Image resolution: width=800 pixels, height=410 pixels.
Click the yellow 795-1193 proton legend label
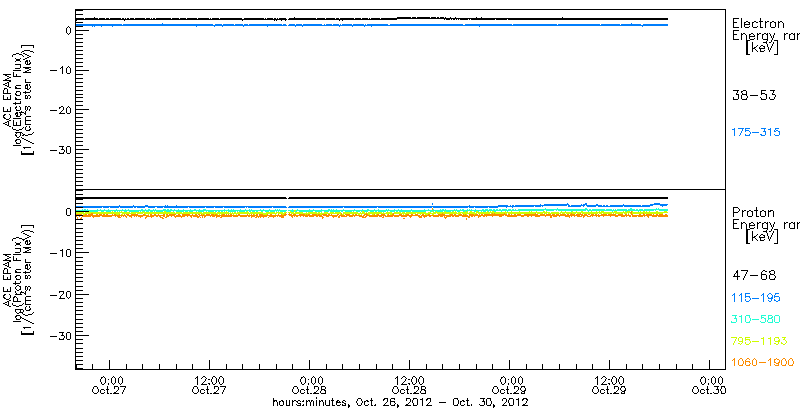tap(760, 341)
